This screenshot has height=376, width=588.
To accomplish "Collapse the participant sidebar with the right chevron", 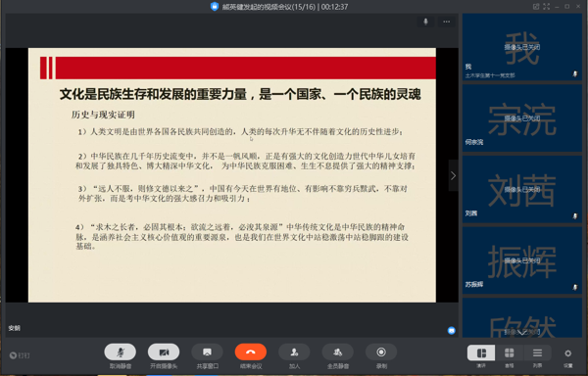I will (454, 175).
